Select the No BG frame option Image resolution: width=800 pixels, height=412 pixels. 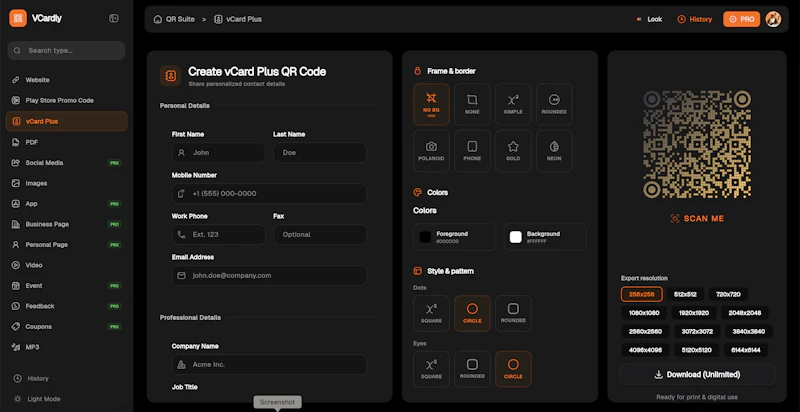click(x=431, y=104)
